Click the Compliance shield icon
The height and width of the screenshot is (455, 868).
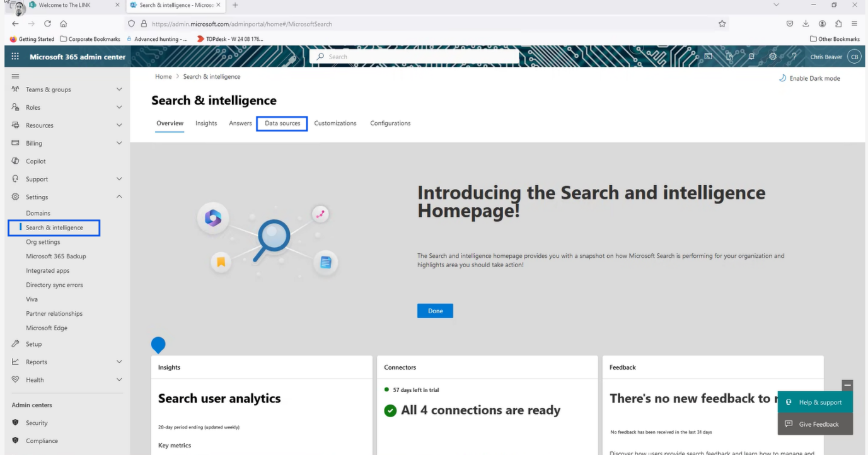pyautogui.click(x=16, y=441)
